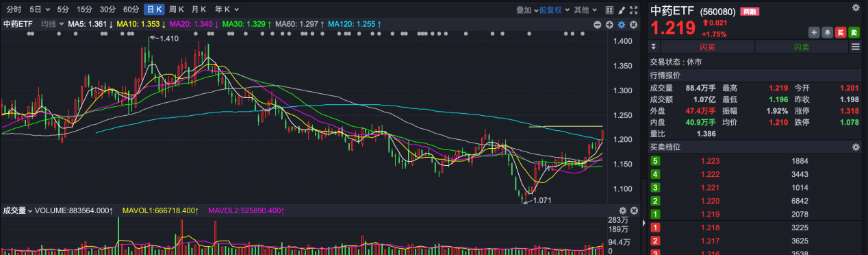Set a price alert with bell icon
The height and width of the screenshot is (255, 868).
pyautogui.click(x=827, y=32)
